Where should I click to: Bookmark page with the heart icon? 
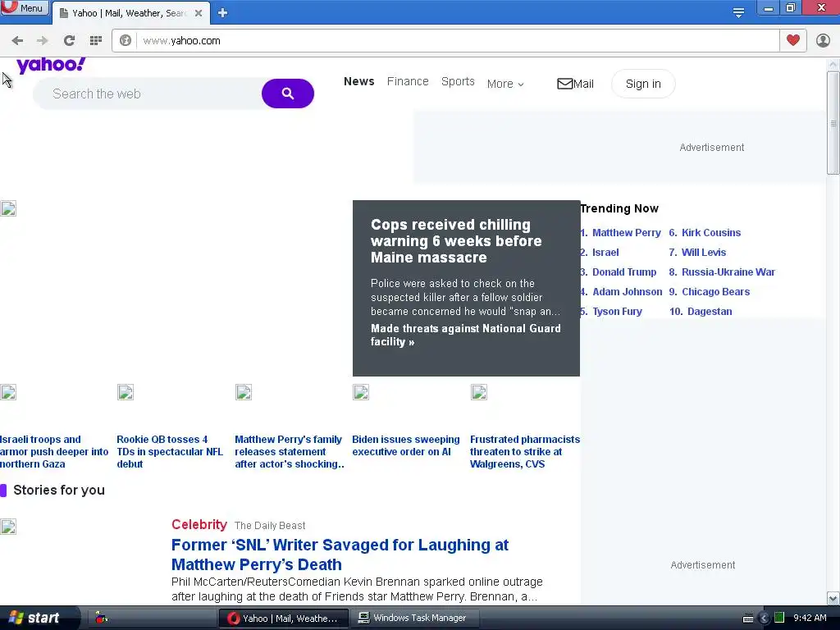tap(793, 40)
